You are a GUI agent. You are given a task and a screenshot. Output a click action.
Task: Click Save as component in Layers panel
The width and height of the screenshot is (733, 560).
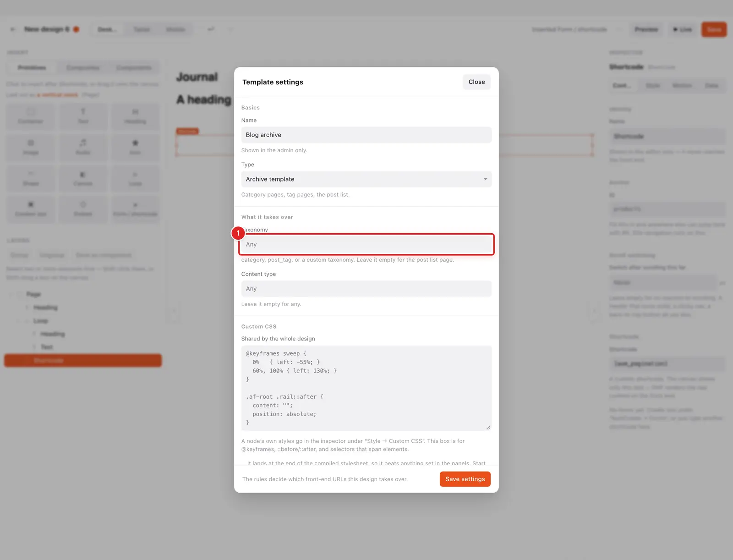pos(104,255)
